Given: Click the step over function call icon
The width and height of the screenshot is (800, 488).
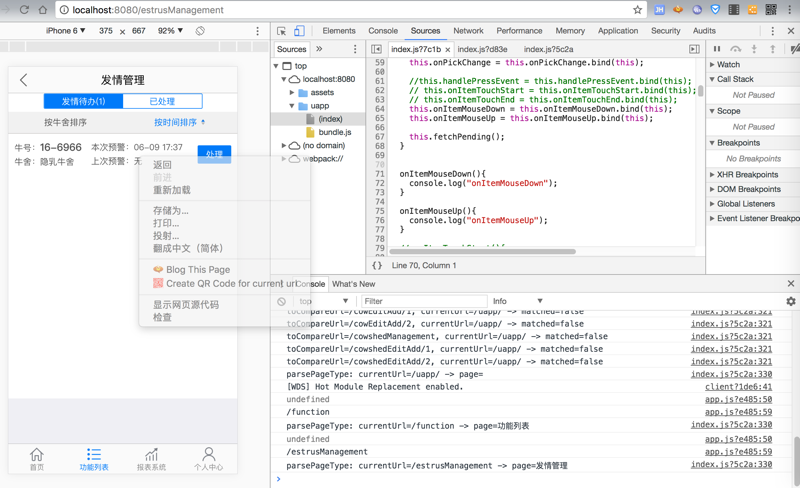Looking at the screenshot, I should tap(735, 49).
